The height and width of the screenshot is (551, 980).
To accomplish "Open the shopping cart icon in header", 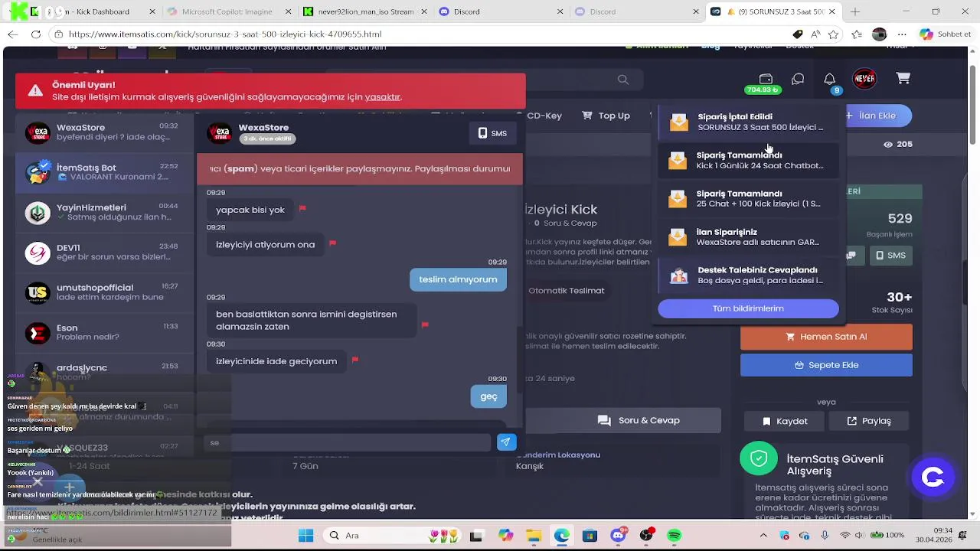I will coord(903,78).
